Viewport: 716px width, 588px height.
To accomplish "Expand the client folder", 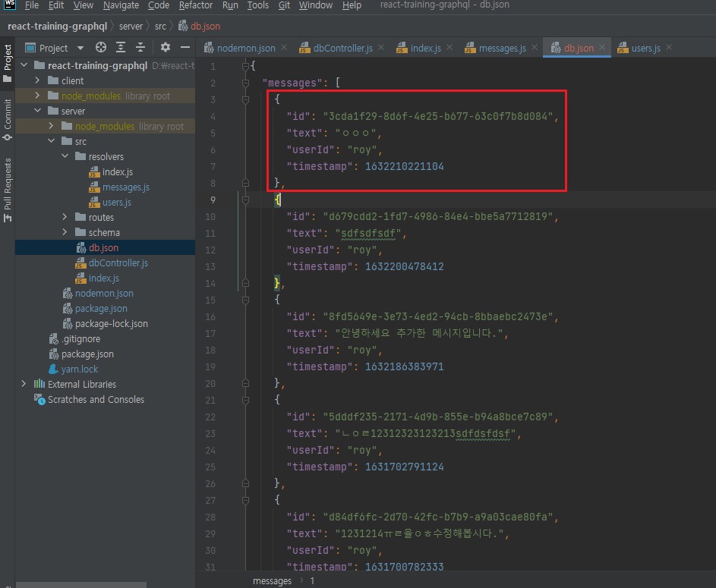I will tap(39, 80).
